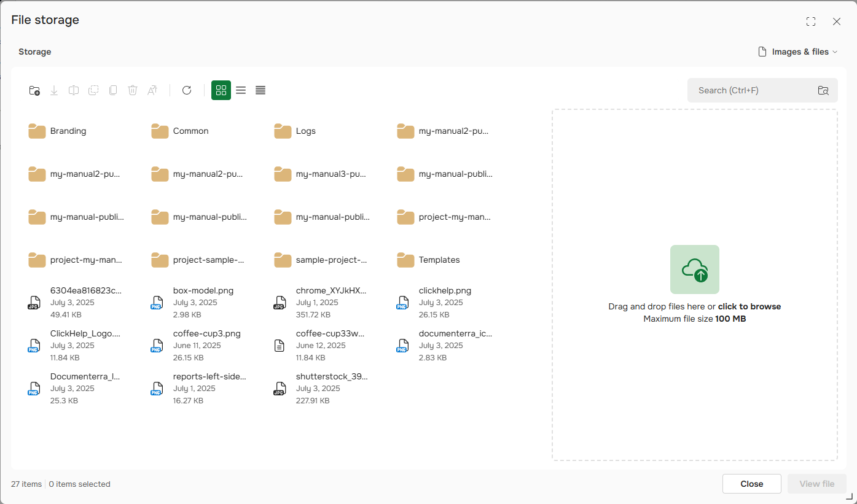Viewport: 857px width, 504px height.
Task: Switch to detailed list view mode
Action: [260, 90]
